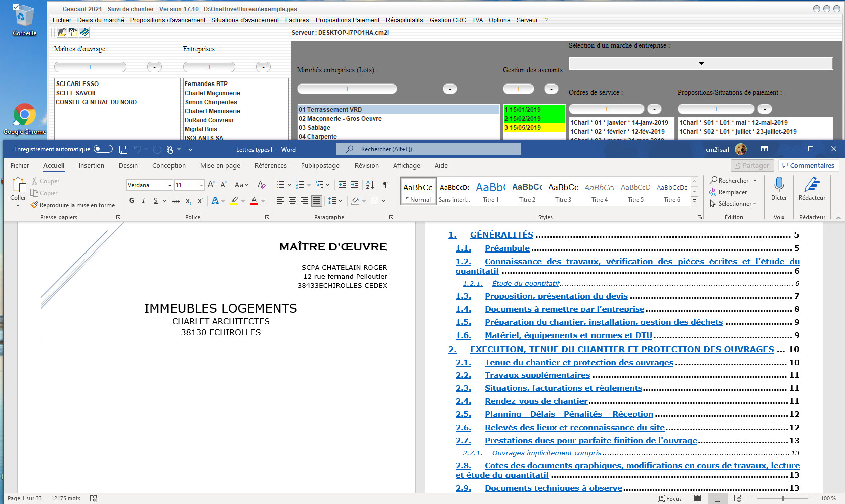Click the font color red swatch
The height and width of the screenshot is (504, 845).
click(254, 201)
